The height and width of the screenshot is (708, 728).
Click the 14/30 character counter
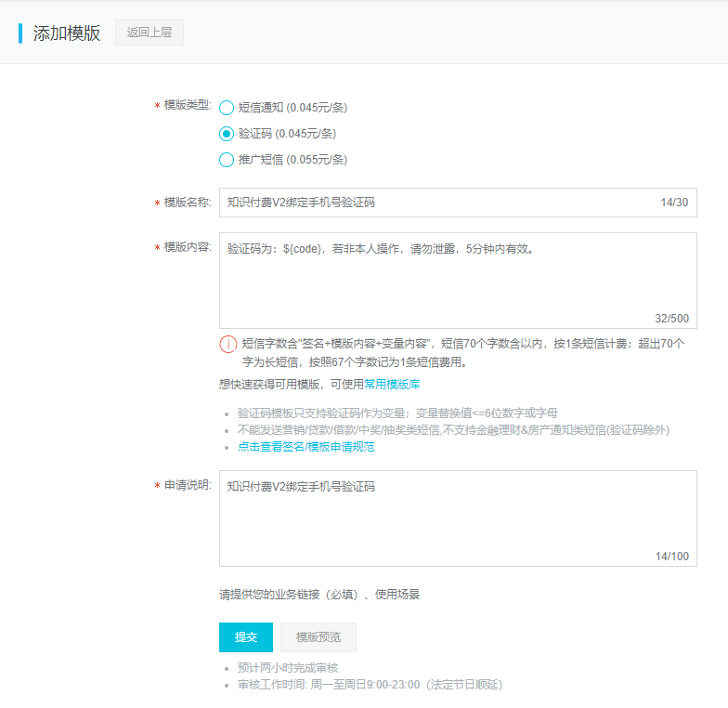[674, 203]
